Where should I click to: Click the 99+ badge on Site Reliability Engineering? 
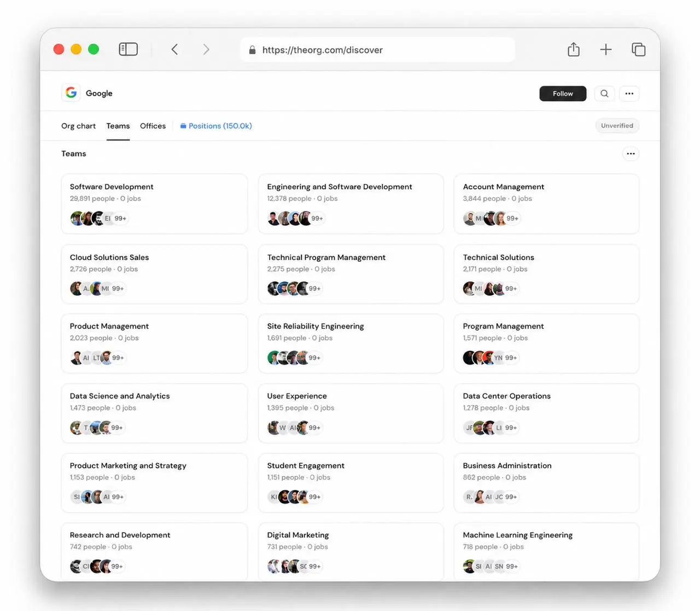(314, 357)
